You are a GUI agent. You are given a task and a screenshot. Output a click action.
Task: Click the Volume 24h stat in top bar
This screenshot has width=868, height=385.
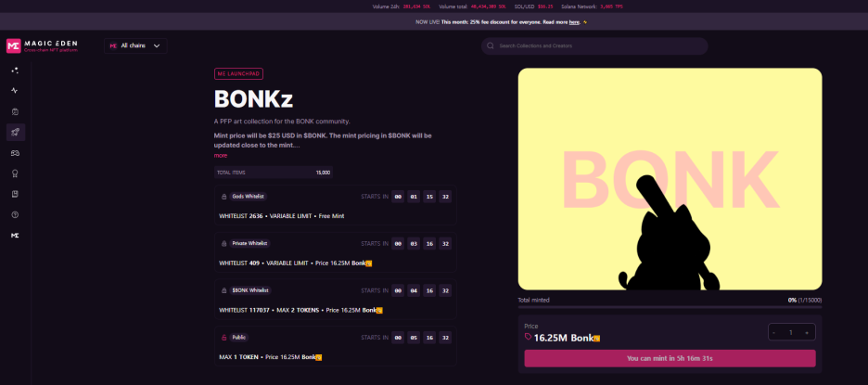(402, 6)
